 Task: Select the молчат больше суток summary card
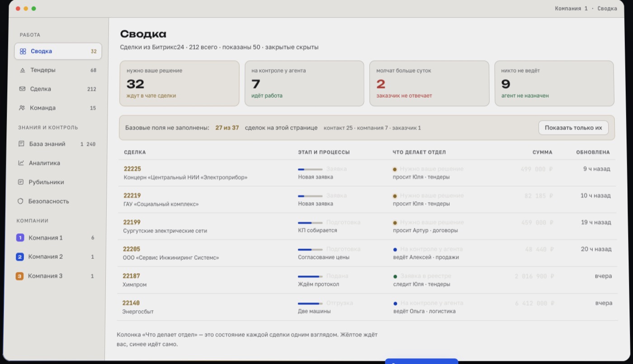click(430, 84)
